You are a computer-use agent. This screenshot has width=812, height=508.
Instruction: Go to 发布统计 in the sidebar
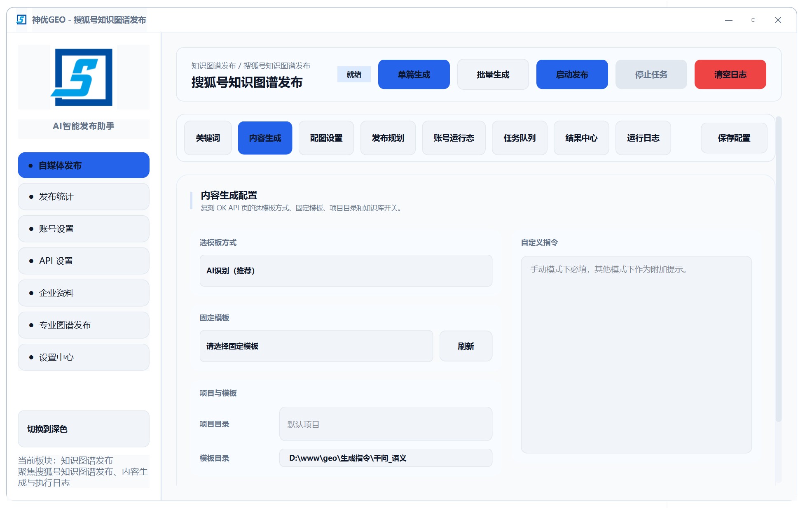(84, 196)
